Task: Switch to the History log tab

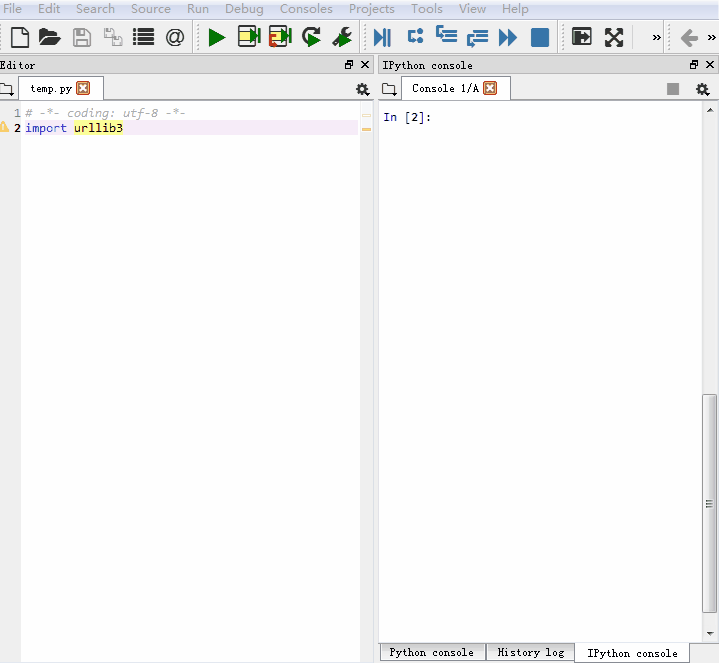Action: click(530, 653)
